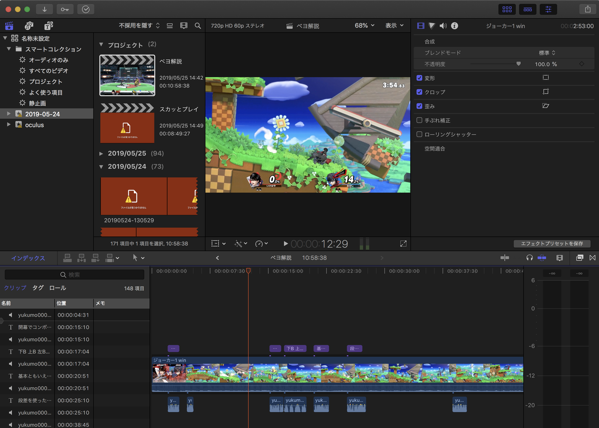Open the transitions browser icon

point(593,258)
